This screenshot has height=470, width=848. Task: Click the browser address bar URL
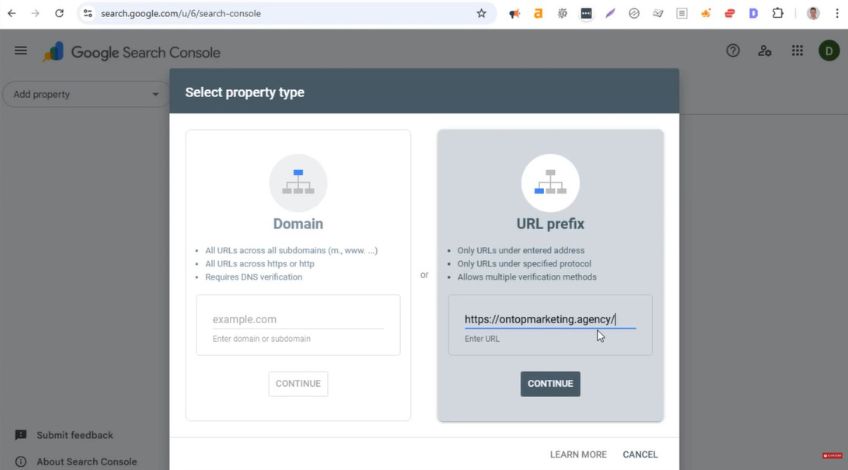pos(181,14)
